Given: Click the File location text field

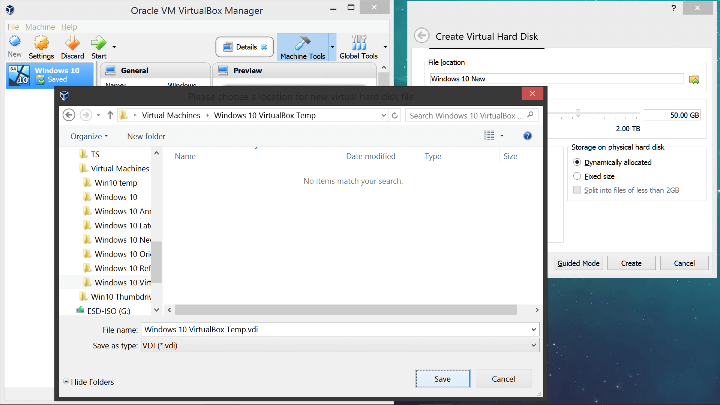Looking at the screenshot, I should 557,79.
